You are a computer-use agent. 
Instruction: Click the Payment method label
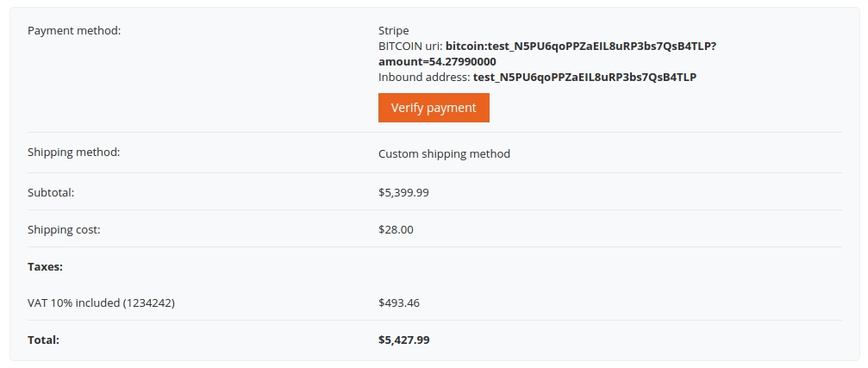[x=74, y=30]
